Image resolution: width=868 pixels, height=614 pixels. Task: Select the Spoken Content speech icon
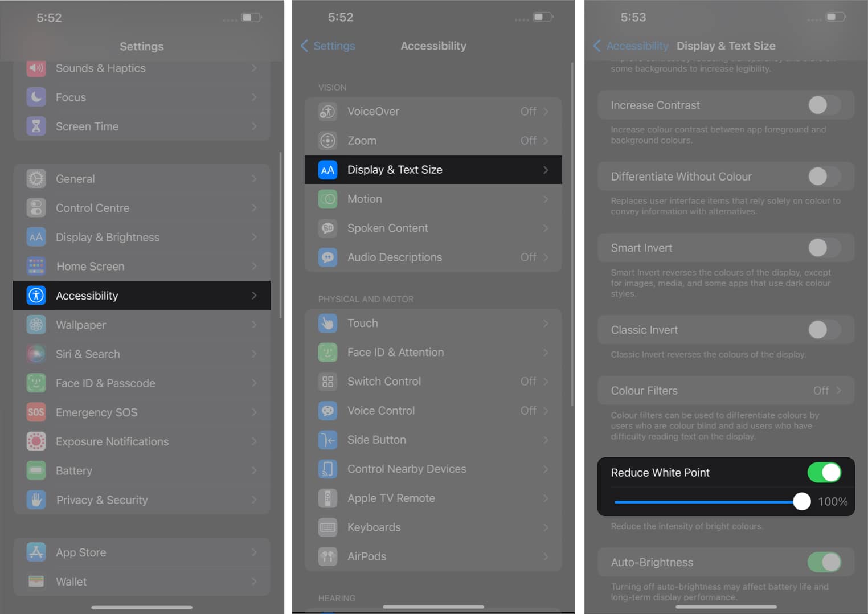point(327,228)
